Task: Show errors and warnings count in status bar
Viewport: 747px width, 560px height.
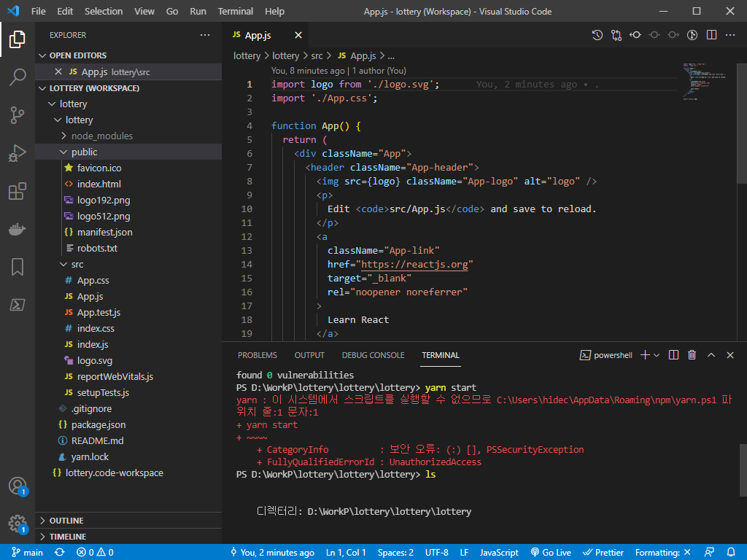Action: pos(96,552)
